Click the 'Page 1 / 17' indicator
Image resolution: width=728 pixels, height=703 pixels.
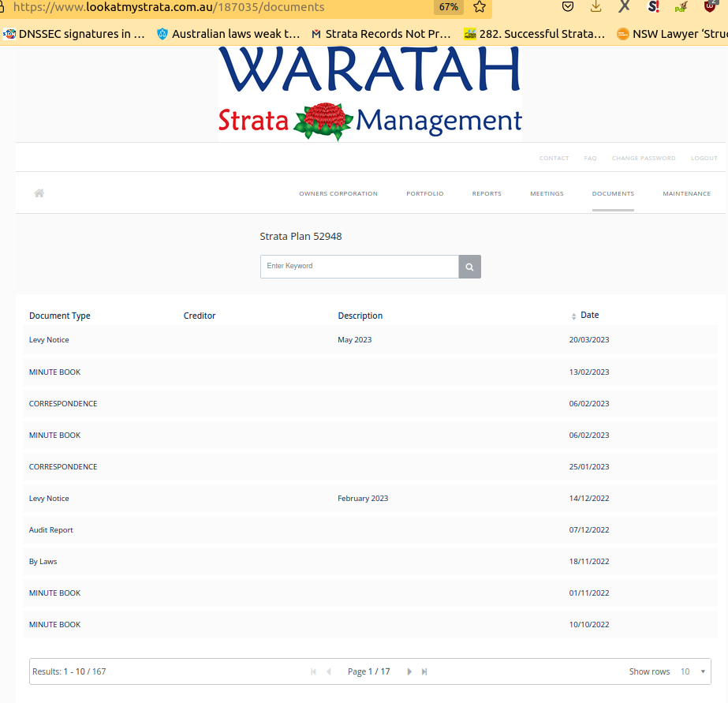(x=369, y=671)
